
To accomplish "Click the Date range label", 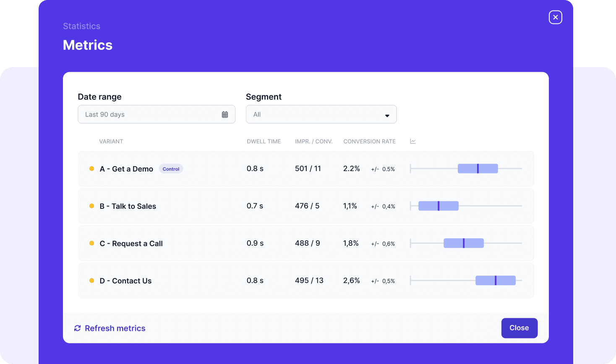I will (x=100, y=97).
